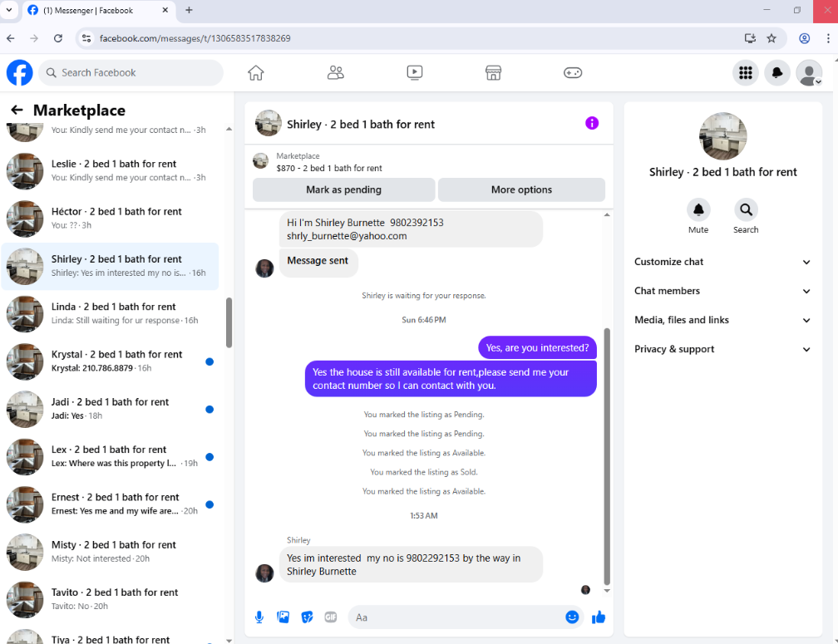Image resolution: width=838 pixels, height=644 pixels.
Task: Open a new browser tab
Action: 189,10
